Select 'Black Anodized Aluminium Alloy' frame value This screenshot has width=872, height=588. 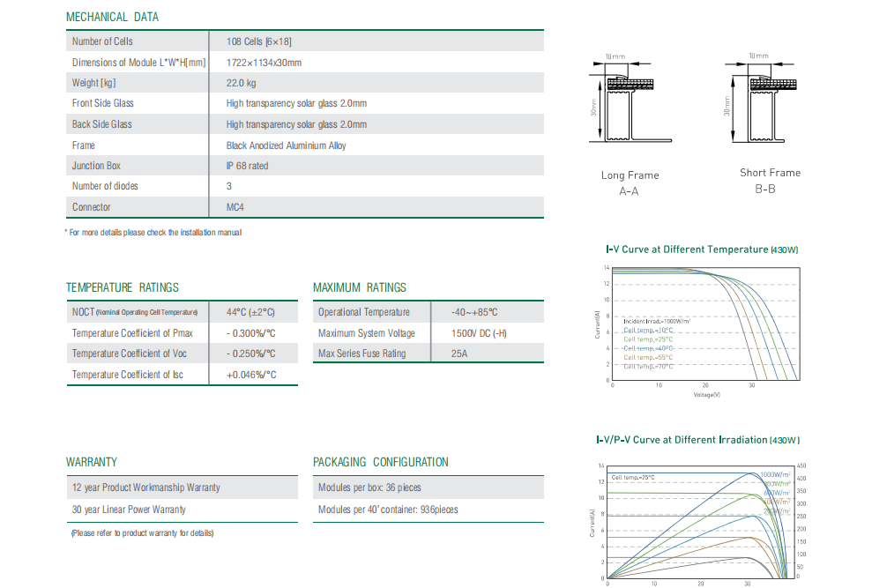[x=286, y=145]
